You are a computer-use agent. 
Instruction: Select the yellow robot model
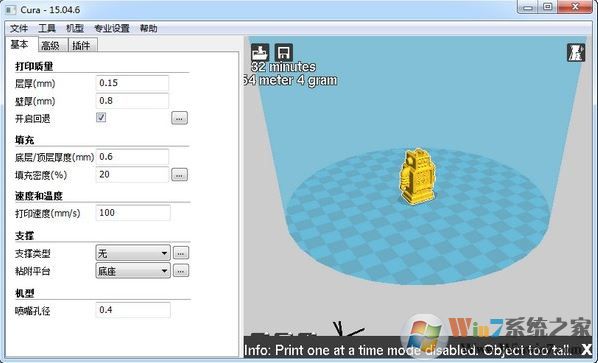(417, 177)
